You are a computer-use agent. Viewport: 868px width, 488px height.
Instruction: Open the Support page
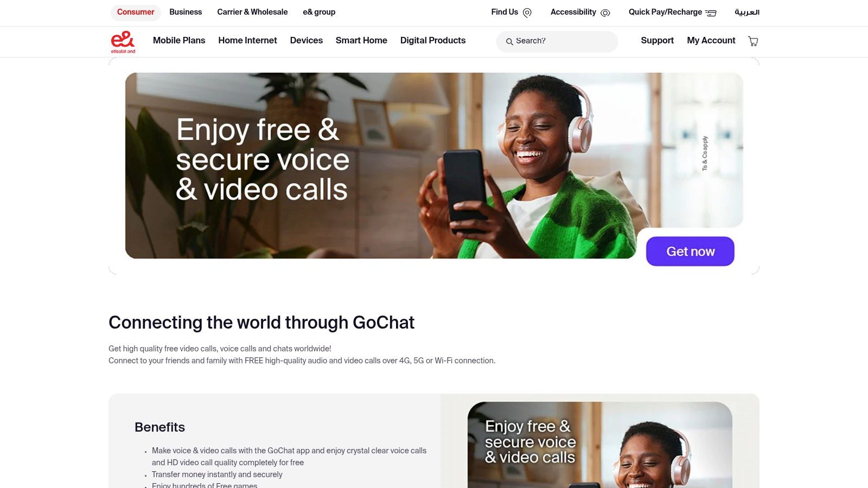[657, 40]
